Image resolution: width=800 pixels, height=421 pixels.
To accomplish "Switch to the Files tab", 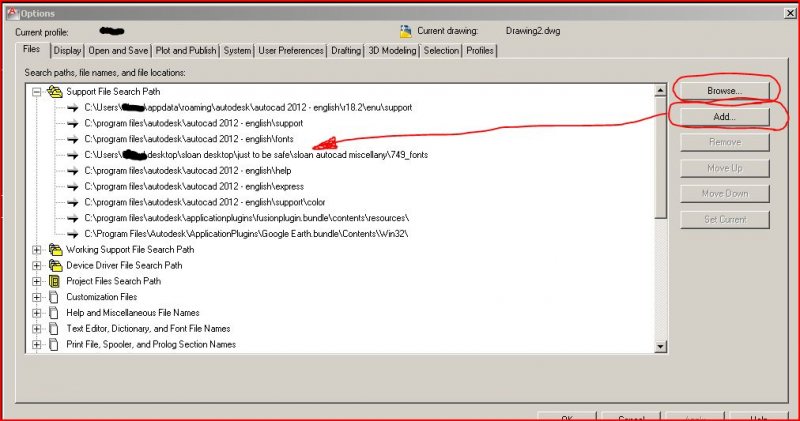I will 32,49.
